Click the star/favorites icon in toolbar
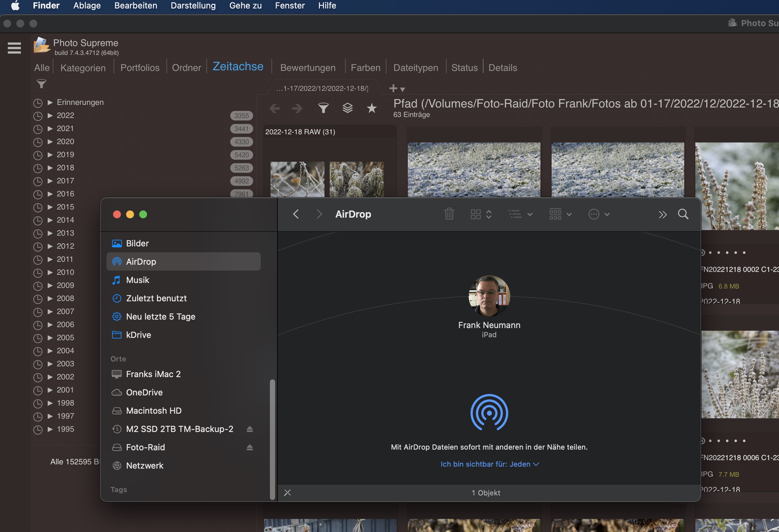Viewport: 779px width, 532px height. (x=371, y=108)
